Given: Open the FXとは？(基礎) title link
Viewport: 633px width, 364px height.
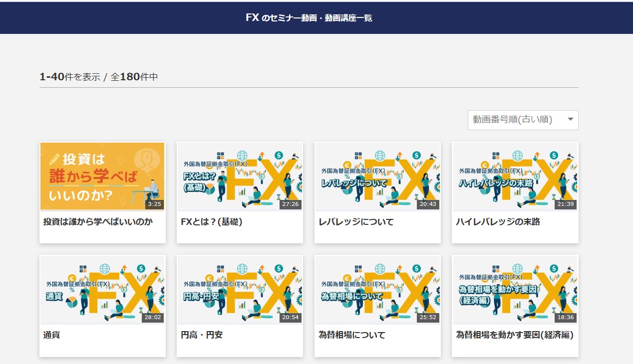Looking at the screenshot, I should coord(212,222).
